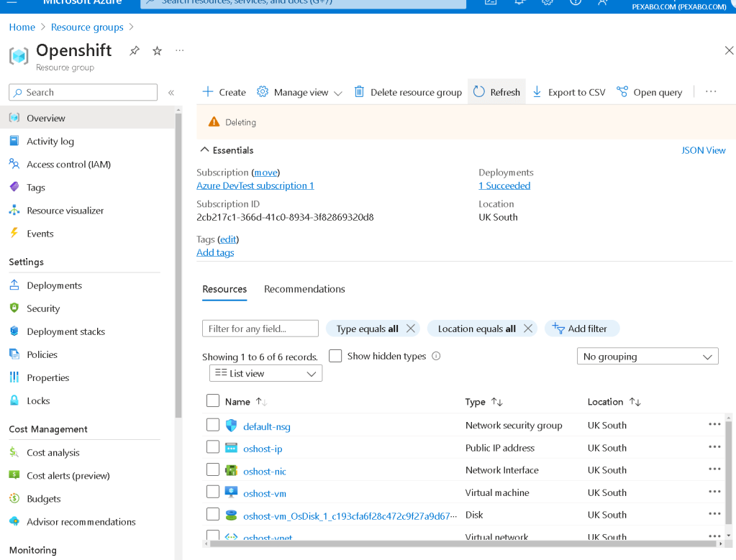Open the No grouping dropdown
Screen dimensions: 736x560
pos(648,357)
